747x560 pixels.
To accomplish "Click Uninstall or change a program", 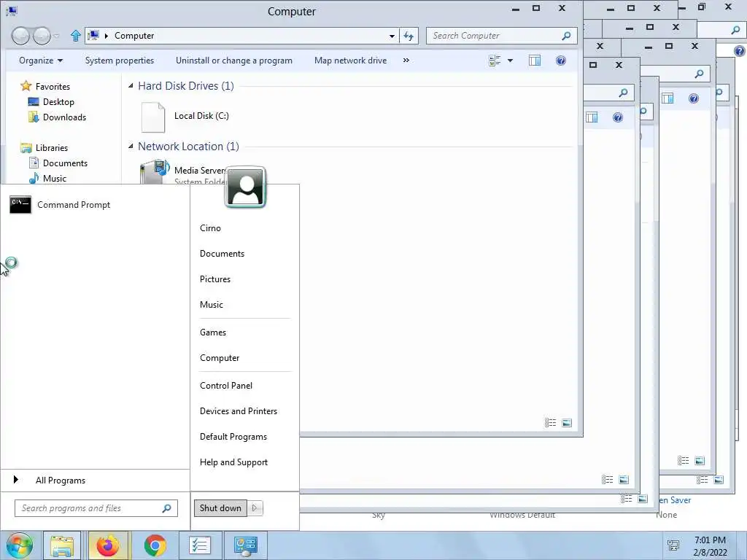I will (x=234, y=61).
